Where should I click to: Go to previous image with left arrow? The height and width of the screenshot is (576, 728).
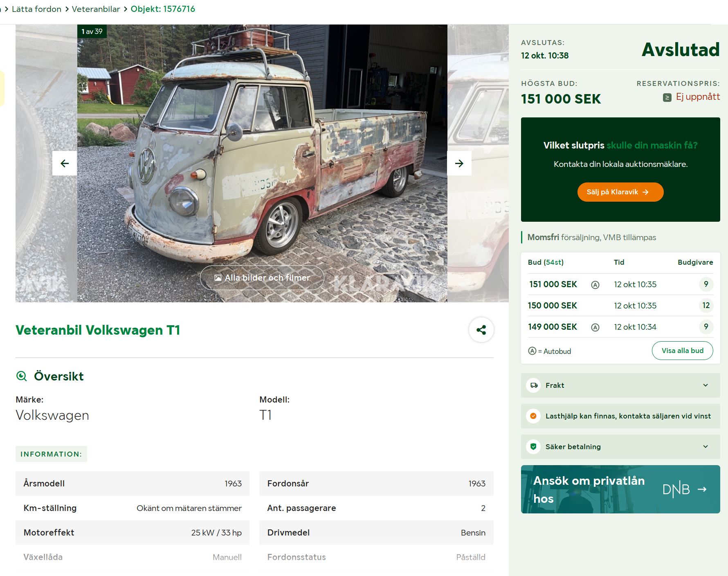pyautogui.click(x=65, y=163)
